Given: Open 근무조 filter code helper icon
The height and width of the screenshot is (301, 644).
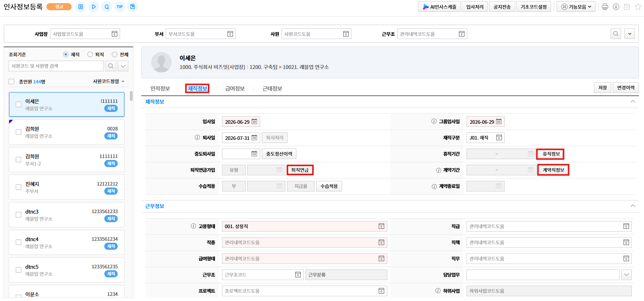Looking at the screenshot, I should [462, 34].
